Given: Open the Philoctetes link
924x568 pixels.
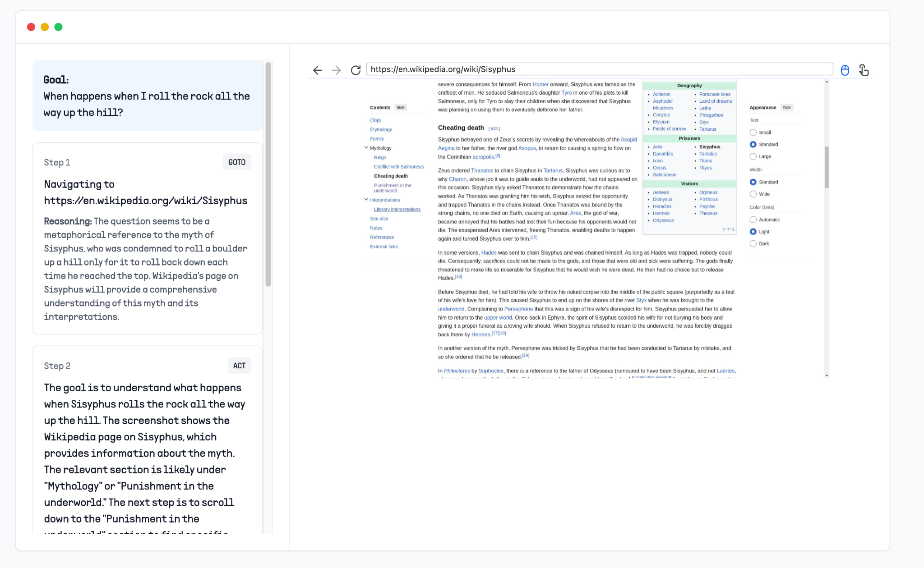Looking at the screenshot, I should click(457, 371).
